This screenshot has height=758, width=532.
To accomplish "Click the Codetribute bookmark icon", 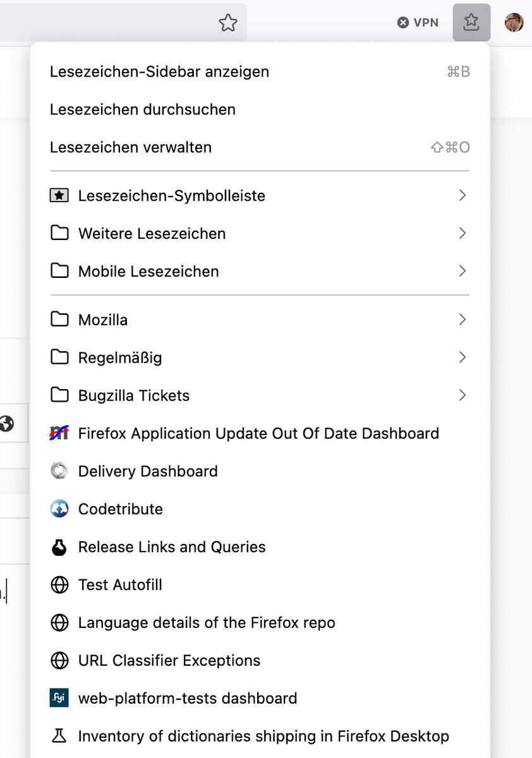I will click(59, 509).
